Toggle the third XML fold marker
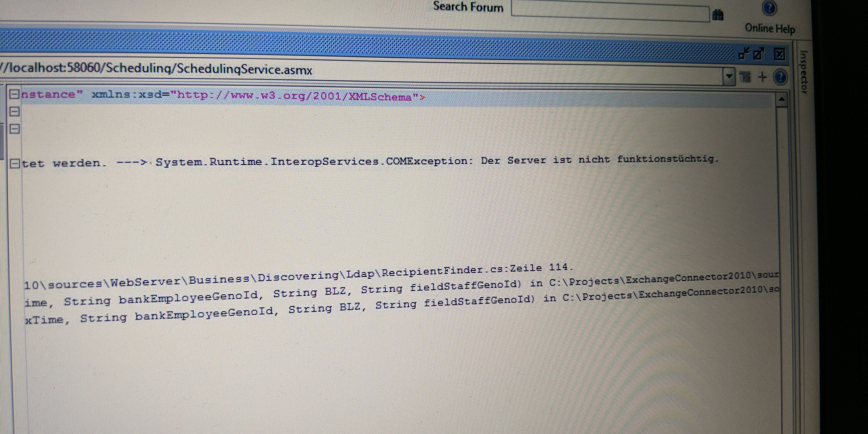 pyautogui.click(x=14, y=129)
